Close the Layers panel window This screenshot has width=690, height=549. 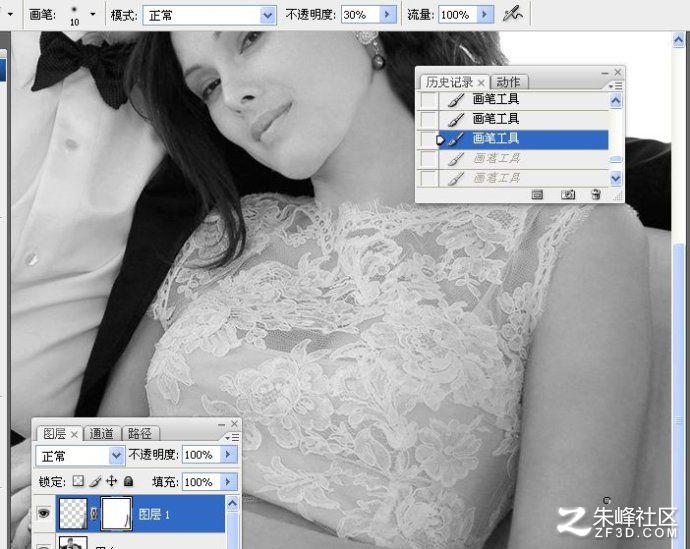click(x=234, y=424)
